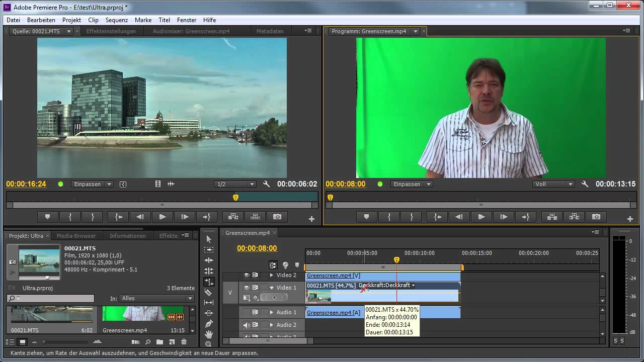Collapse Video 1 track
644x362 pixels.
click(x=272, y=288)
